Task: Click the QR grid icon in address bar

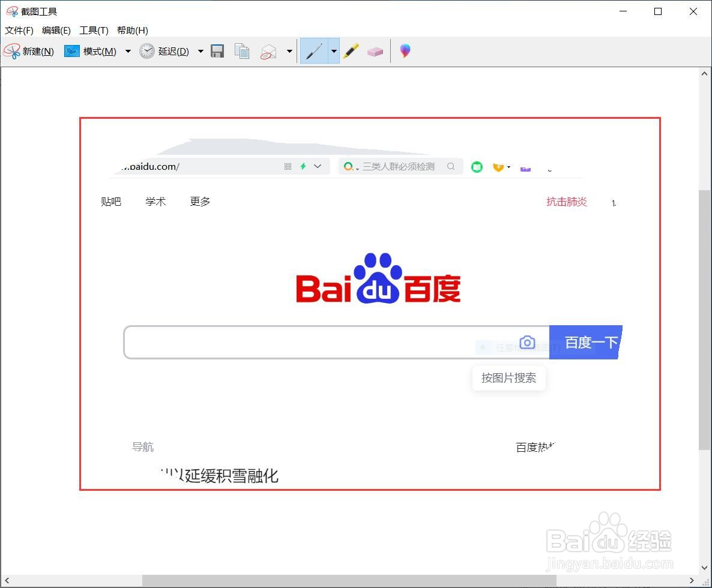Action: [x=288, y=167]
